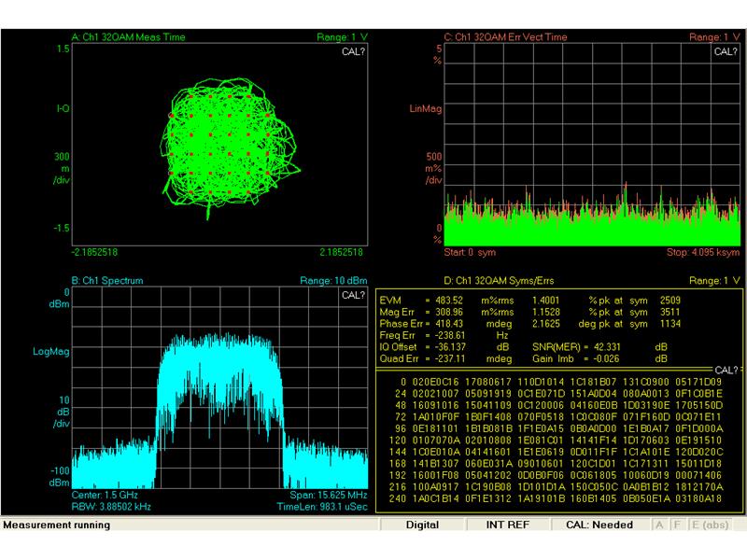The image size is (747, 560).
Task: Select trace B title 'Ch1 Spectrum'
Action: coord(108,279)
